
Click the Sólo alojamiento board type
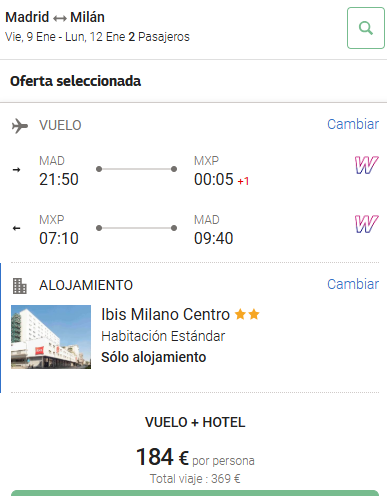[x=154, y=357]
